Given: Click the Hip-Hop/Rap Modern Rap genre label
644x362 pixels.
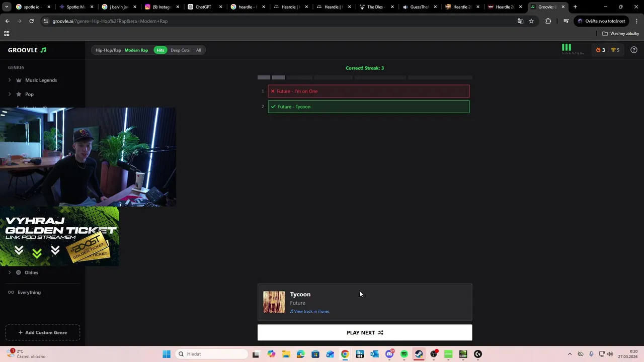Looking at the screenshot, I should tap(122, 50).
